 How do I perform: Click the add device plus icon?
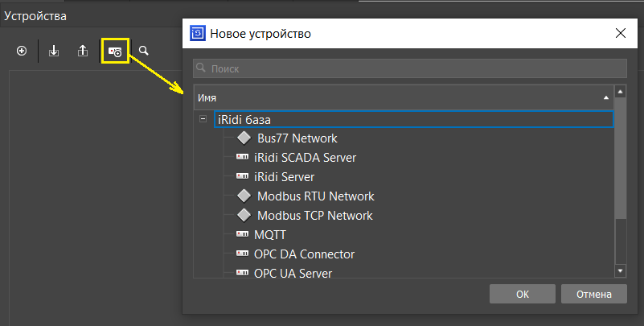point(22,51)
